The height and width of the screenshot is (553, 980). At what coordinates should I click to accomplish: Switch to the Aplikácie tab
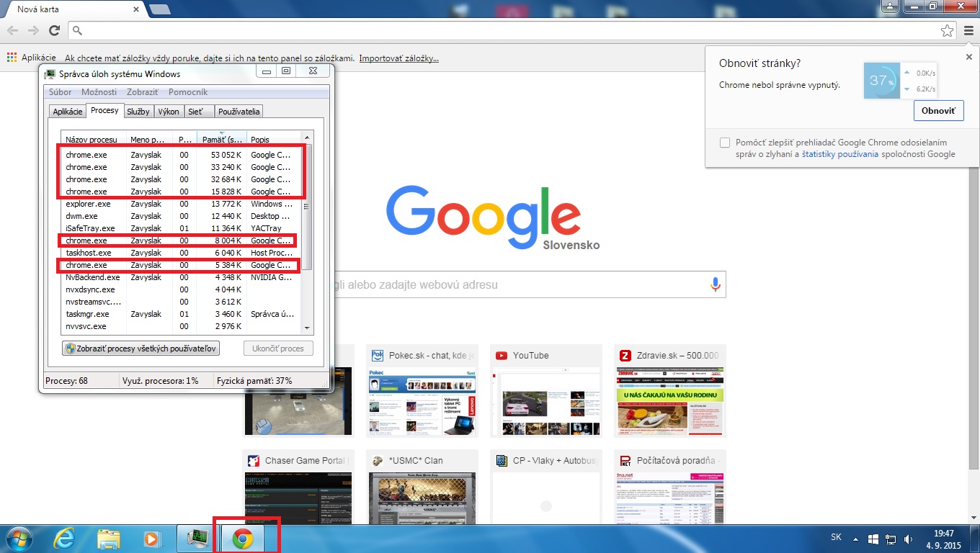coord(68,112)
